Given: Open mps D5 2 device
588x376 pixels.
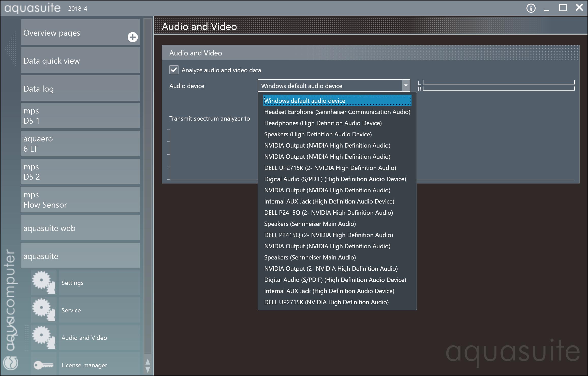Looking at the screenshot, I should tap(80, 171).
